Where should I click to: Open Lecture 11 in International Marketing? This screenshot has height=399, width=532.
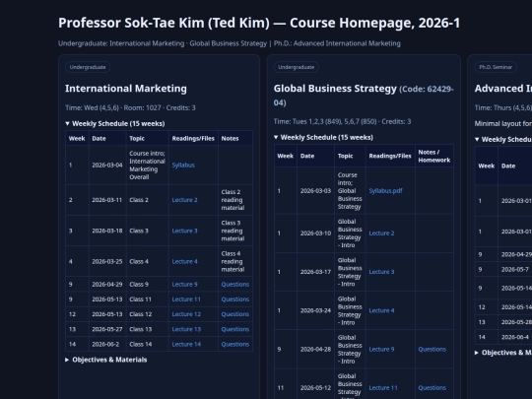[186, 299]
